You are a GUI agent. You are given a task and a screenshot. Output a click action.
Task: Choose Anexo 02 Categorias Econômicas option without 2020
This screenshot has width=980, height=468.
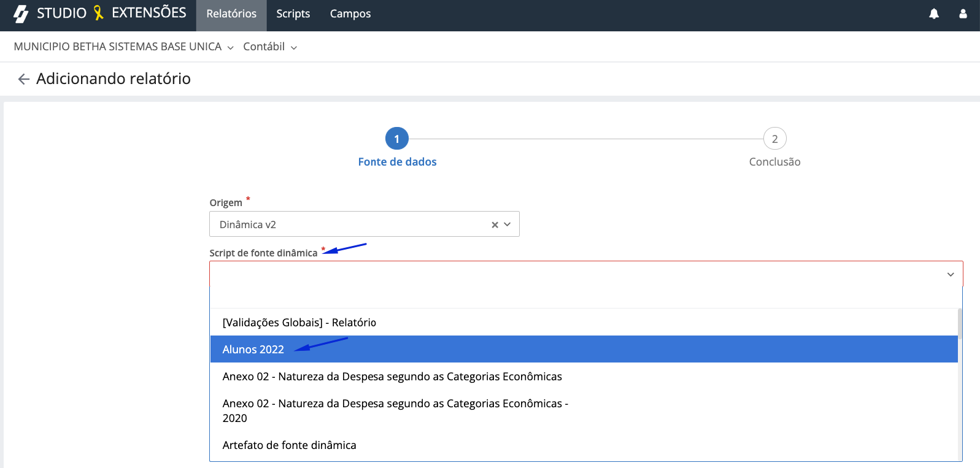[584, 376]
